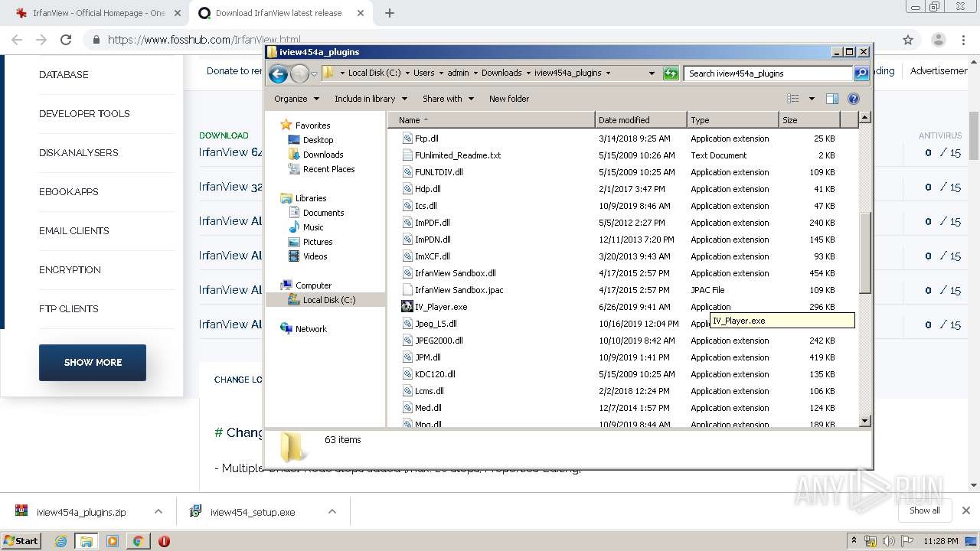This screenshot has width=980, height=551.
Task: Sort by Size column header
Action: tap(809, 120)
